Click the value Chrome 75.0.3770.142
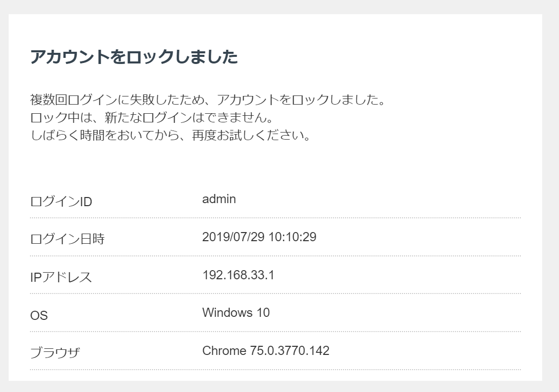The image size is (559, 392). tap(266, 351)
